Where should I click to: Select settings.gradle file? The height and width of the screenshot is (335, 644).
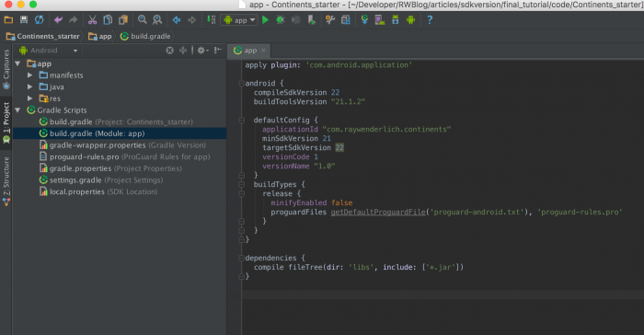pos(119,180)
